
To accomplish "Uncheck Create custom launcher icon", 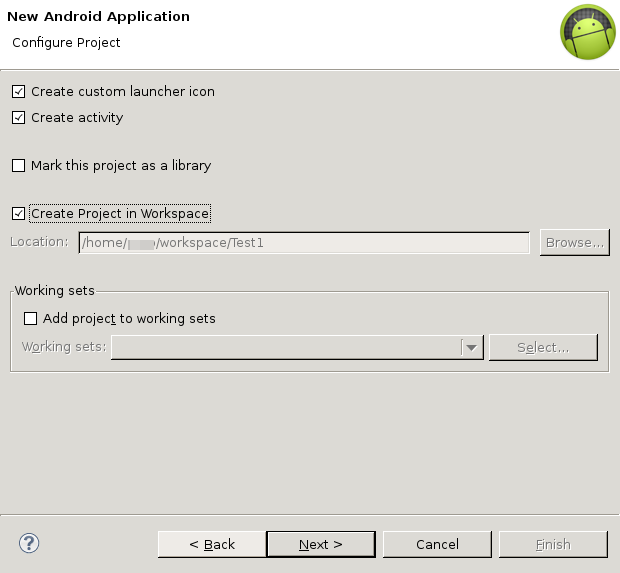I will [x=18, y=91].
